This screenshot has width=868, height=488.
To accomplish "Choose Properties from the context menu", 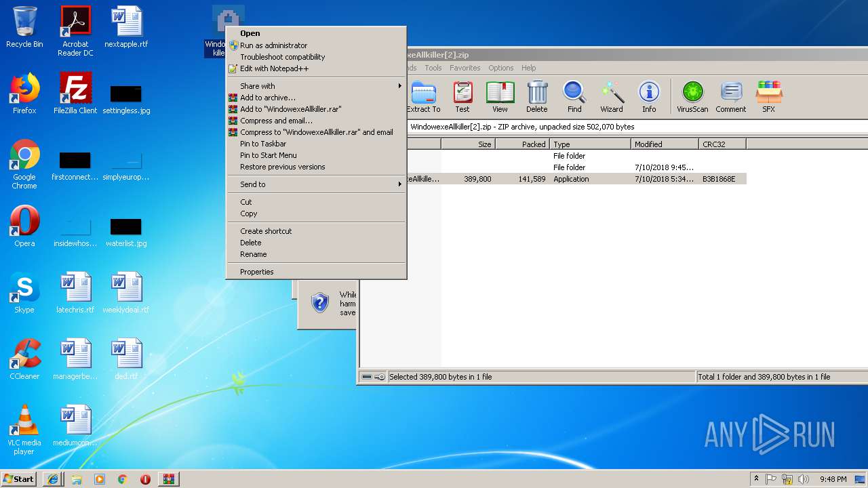I will (x=316, y=272).
